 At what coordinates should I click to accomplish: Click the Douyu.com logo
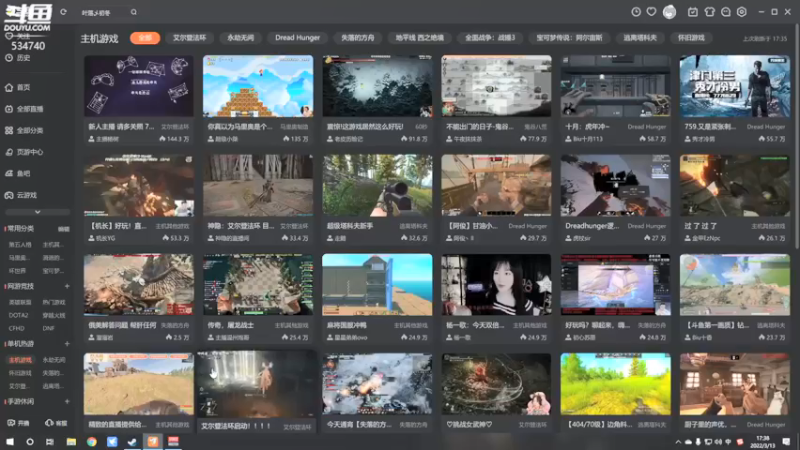(x=28, y=18)
